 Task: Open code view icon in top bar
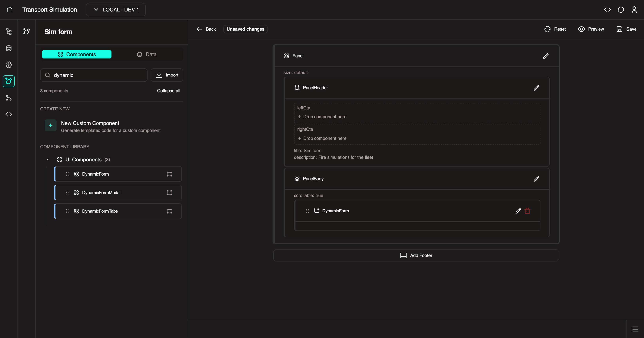point(607,9)
